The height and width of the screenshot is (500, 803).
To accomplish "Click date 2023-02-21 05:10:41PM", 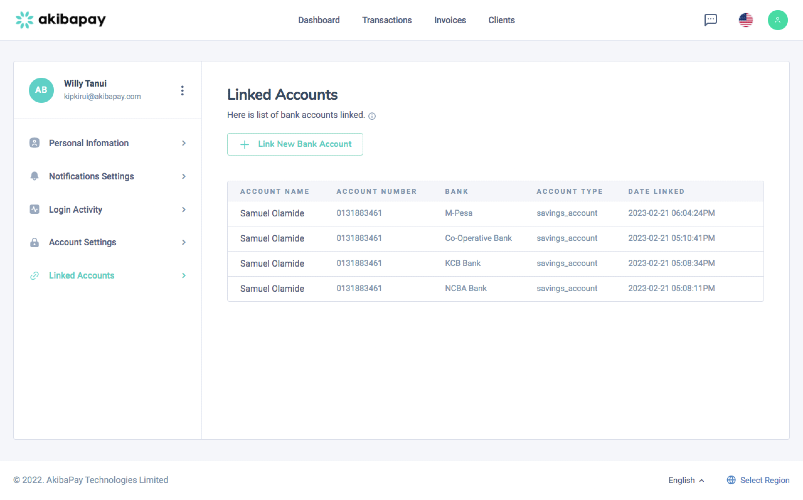I will (671, 238).
